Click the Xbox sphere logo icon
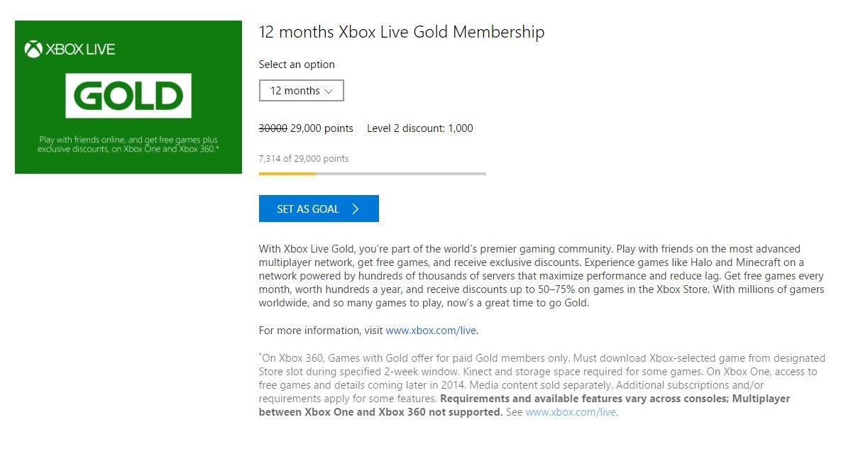 33,49
